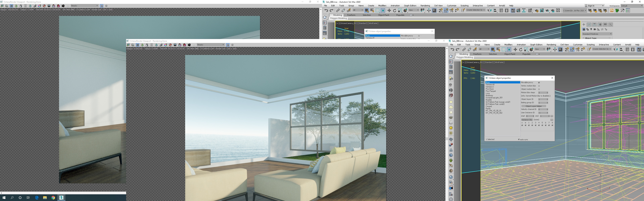The image size is (644, 201).
Task: Enable the Vertex motion blur checkbox
Action: [x=539, y=86]
